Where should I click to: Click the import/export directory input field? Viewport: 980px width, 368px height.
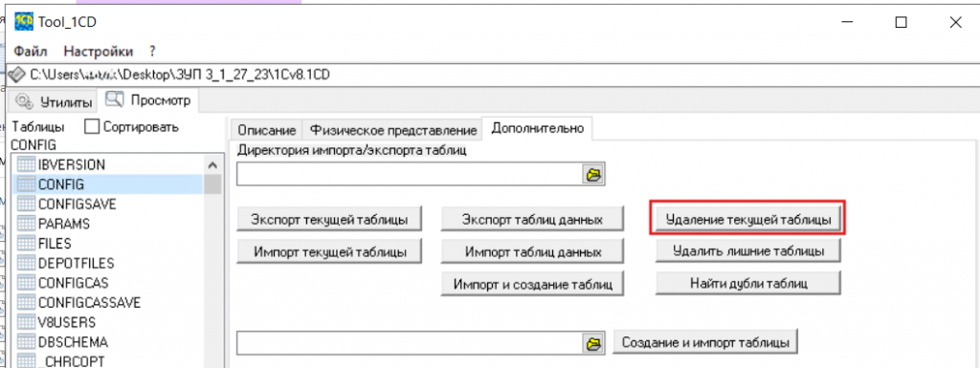(x=410, y=175)
